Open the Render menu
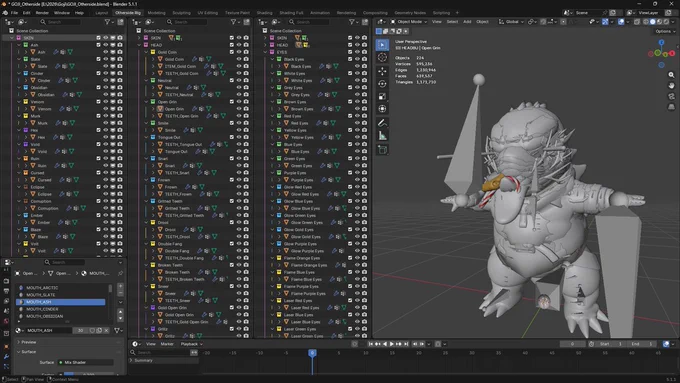Screen dimensions: 680x383 tap(42, 13)
